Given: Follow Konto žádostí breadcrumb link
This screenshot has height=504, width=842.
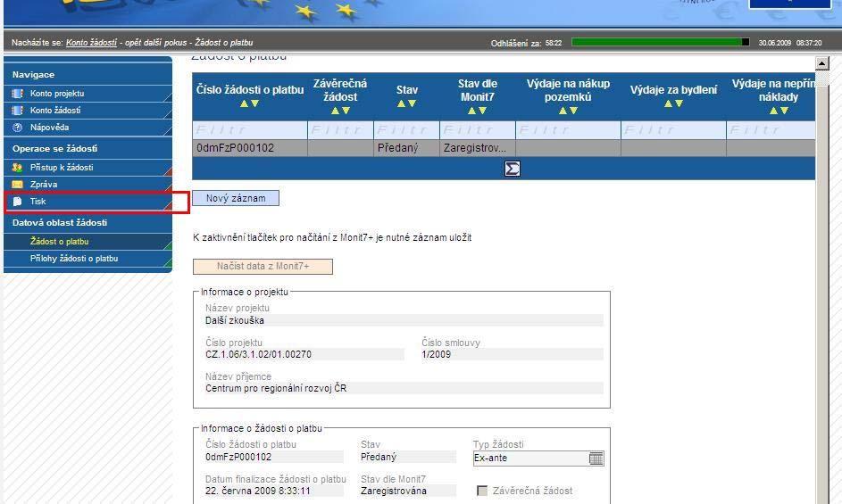Looking at the screenshot, I should coord(91,43).
